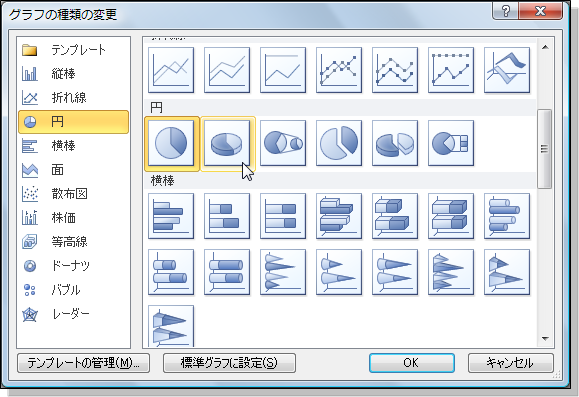Click the scrollbar down arrow
The width and height of the screenshot is (579, 397).
(x=545, y=339)
